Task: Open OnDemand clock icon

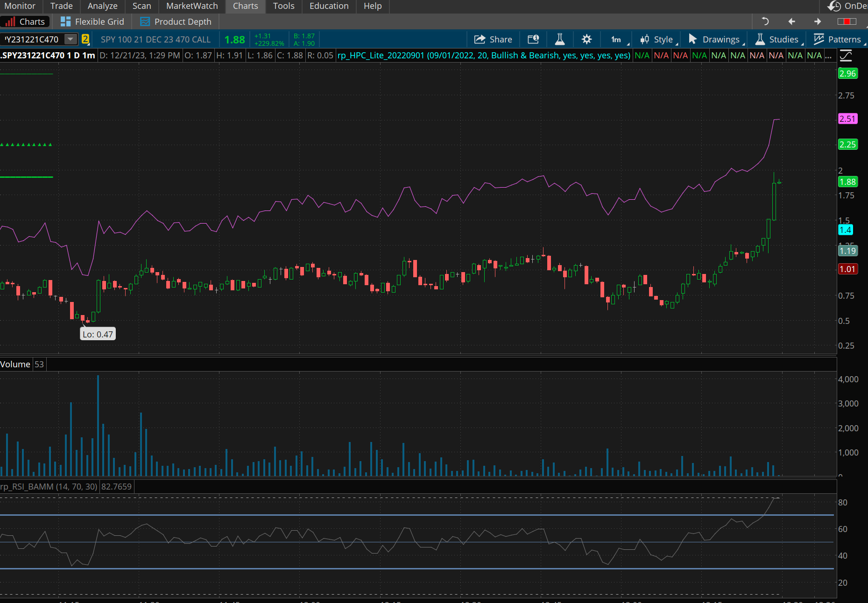Action: (834, 6)
